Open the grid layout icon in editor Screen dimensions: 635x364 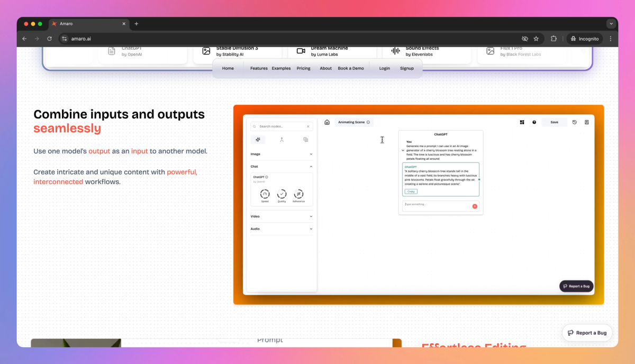pyautogui.click(x=522, y=122)
